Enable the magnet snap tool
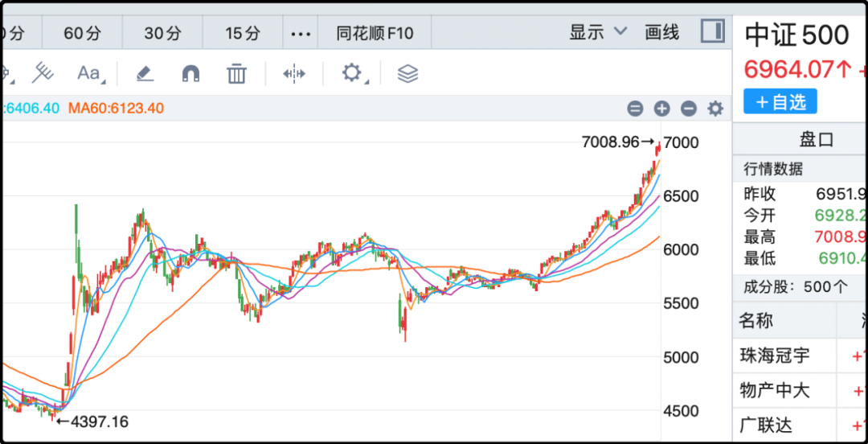 [190, 74]
